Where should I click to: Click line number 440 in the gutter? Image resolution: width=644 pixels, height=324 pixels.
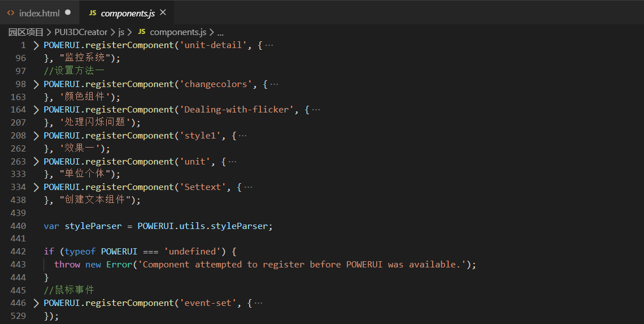[18, 226]
